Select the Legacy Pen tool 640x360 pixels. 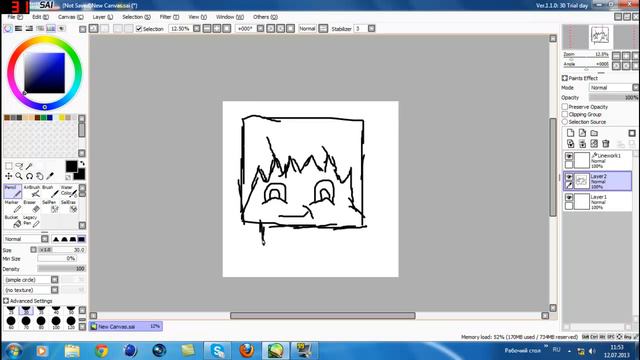point(32,222)
